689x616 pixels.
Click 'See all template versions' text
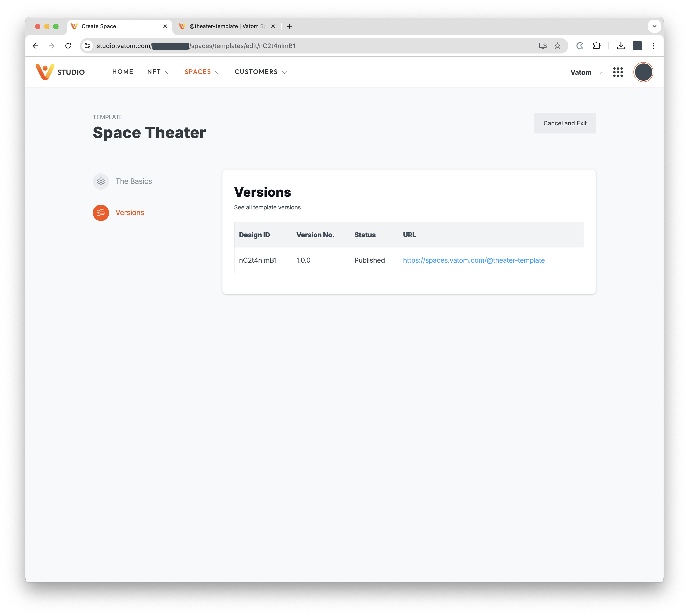[267, 207]
